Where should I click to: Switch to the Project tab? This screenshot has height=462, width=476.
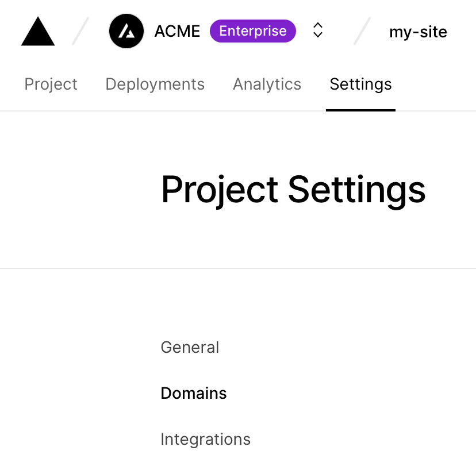point(51,84)
